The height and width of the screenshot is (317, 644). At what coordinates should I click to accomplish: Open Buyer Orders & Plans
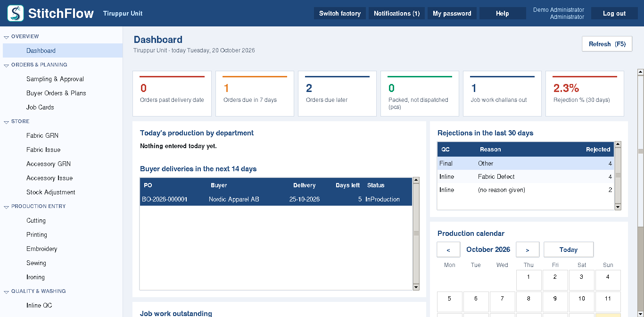click(x=63, y=93)
